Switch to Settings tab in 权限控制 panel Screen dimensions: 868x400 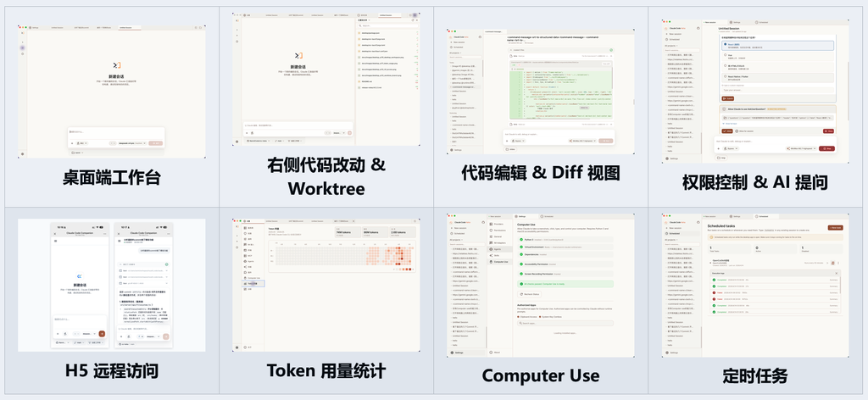735,22
